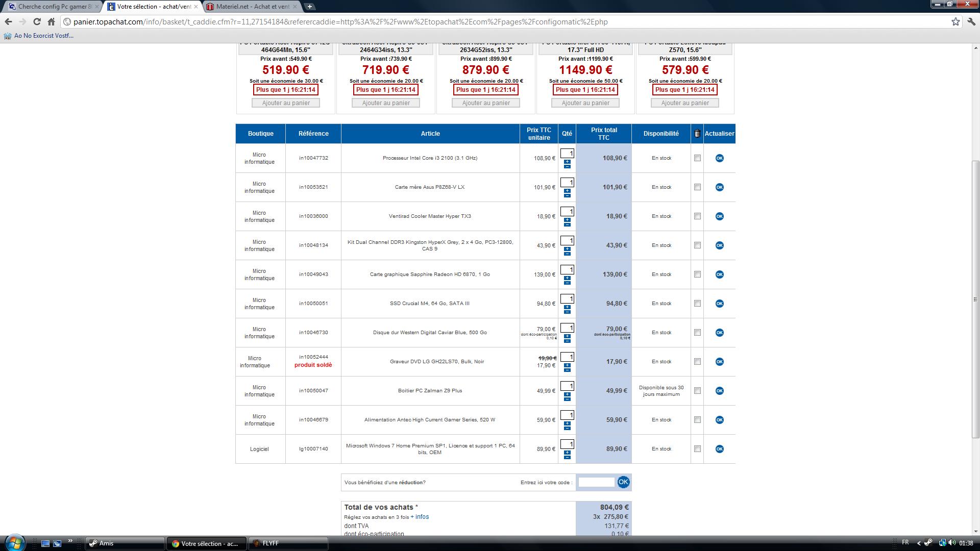Open Chrome wrench settings menu
Screen dimensions: 980x551
point(971,21)
